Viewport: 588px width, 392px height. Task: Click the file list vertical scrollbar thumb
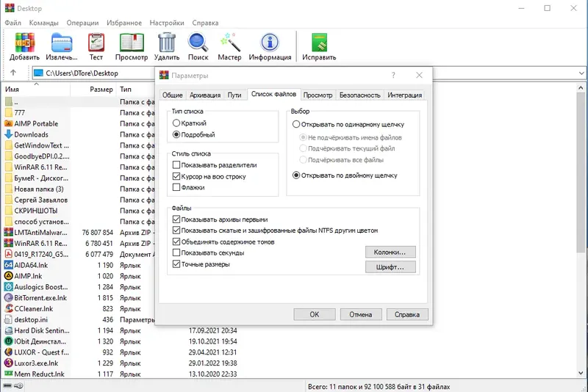[581, 173]
